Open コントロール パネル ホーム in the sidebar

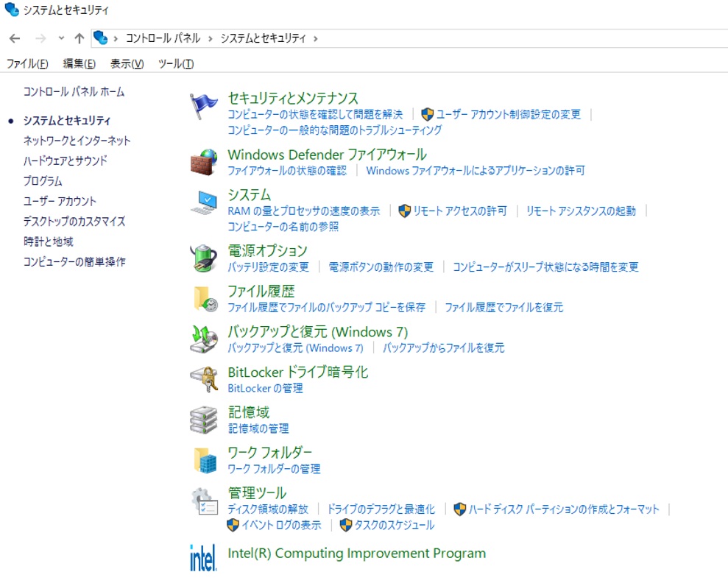[74, 91]
